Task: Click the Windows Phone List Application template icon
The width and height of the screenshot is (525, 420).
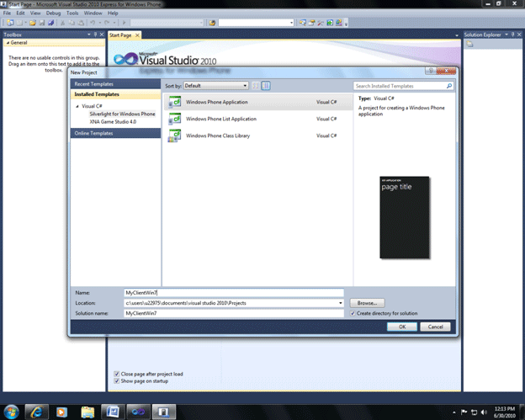Action: [175, 119]
